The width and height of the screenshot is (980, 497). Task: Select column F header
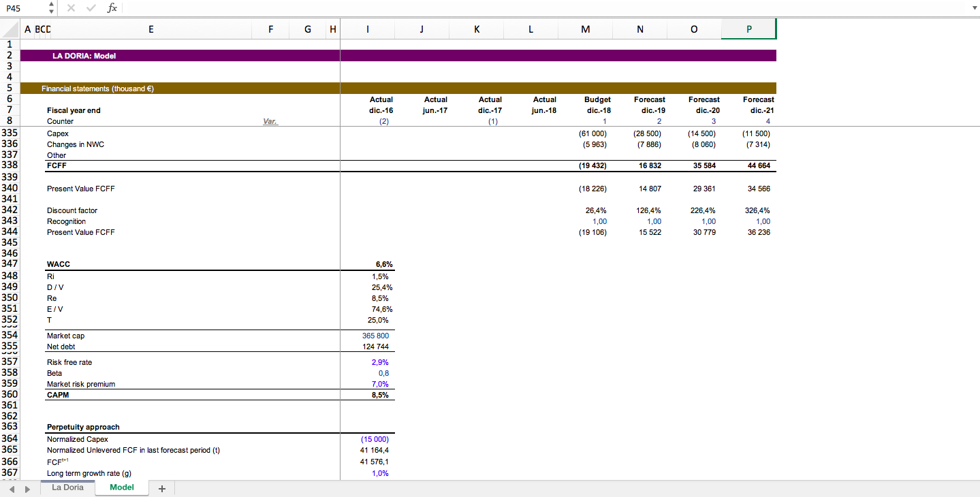271,29
